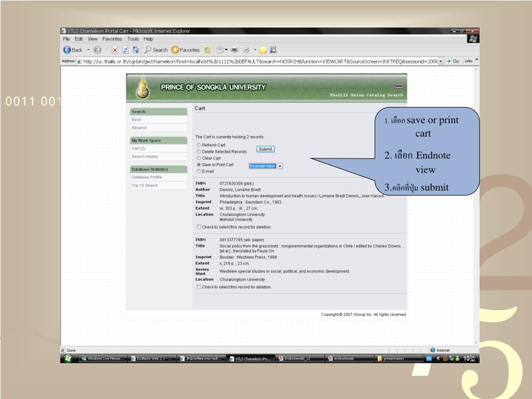Open the Tools menu

click(133, 39)
